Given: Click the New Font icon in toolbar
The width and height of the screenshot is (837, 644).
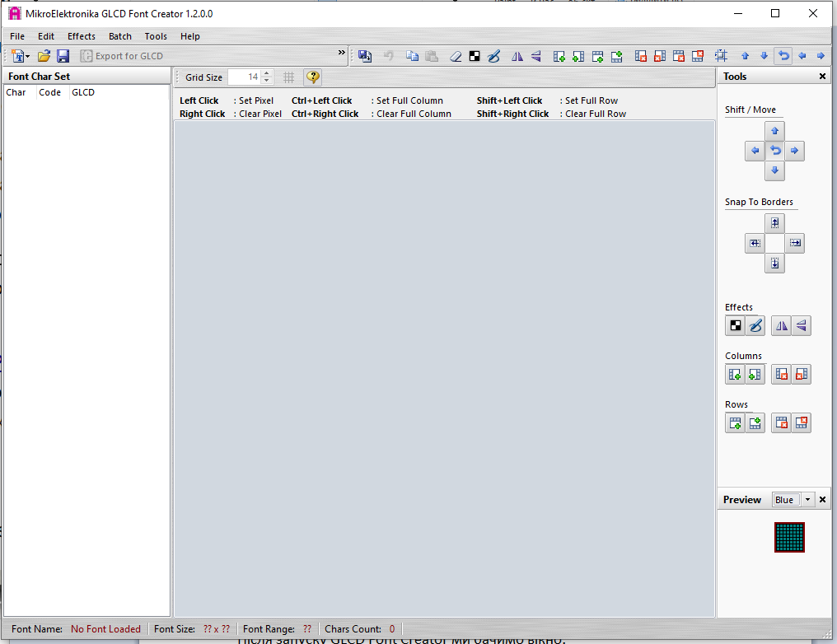Looking at the screenshot, I should point(17,56).
